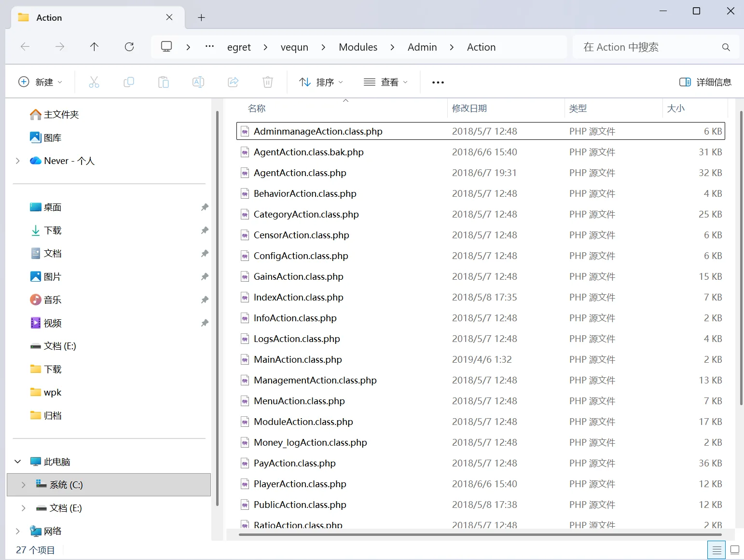
Task: Switch to details list view icon
Action: coord(717,550)
